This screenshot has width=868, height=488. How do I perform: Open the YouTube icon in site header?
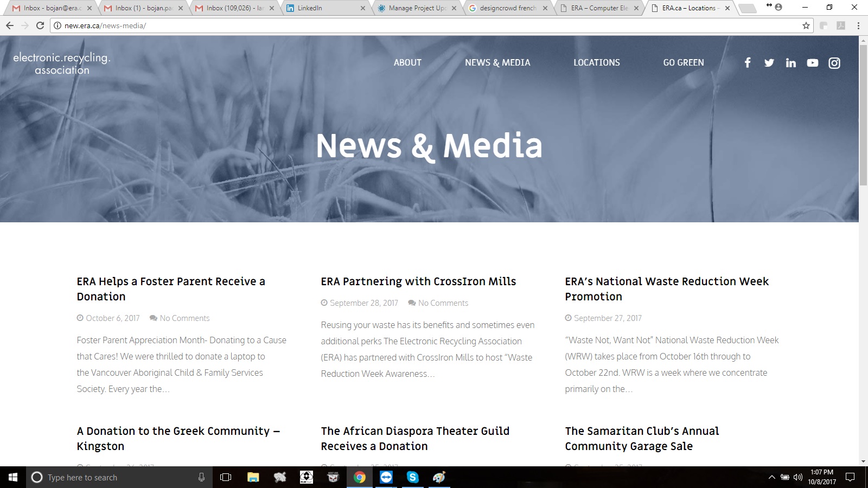pyautogui.click(x=812, y=63)
